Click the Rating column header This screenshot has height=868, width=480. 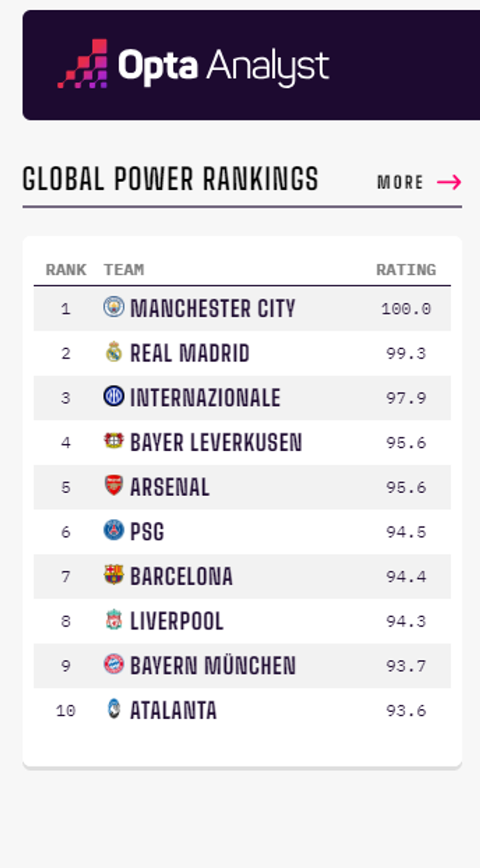(x=406, y=270)
